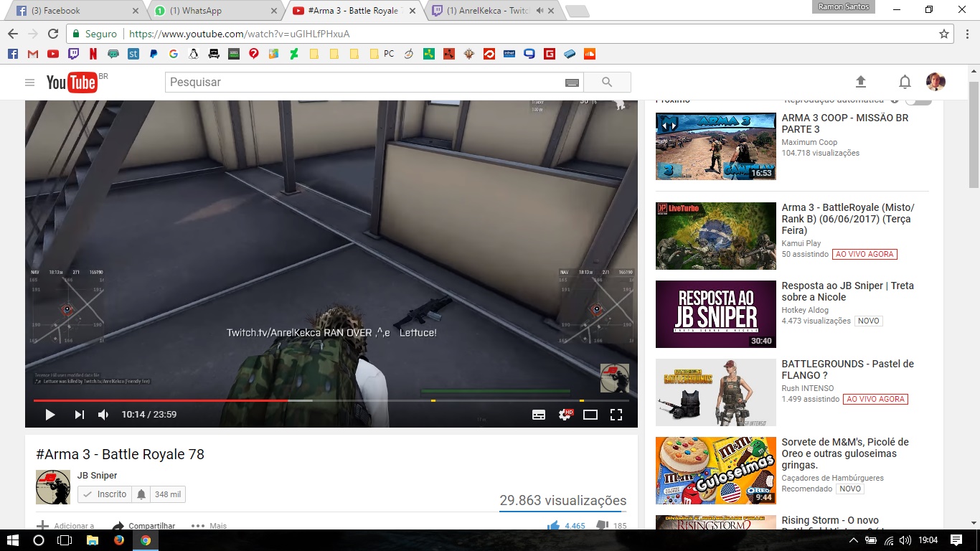980x551 pixels.
Task: Open the Gmail bookmark icon
Action: click(33, 54)
